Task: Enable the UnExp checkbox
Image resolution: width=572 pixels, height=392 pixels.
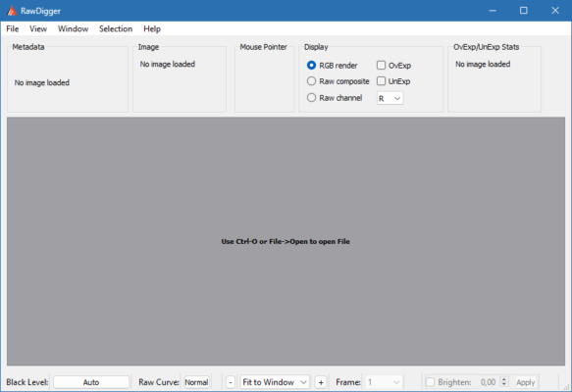Action: [x=381, y=81]
